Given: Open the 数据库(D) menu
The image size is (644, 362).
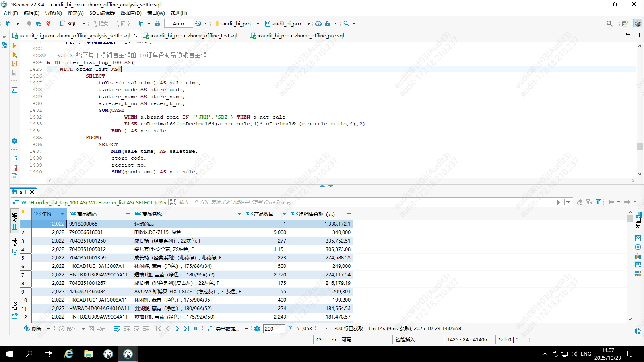Looking at the screenshot, I should [131, 13].
